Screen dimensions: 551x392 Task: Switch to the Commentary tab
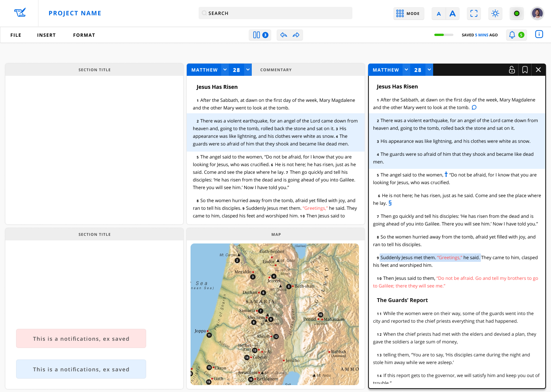pyautogui.click(x=276, y=70)
